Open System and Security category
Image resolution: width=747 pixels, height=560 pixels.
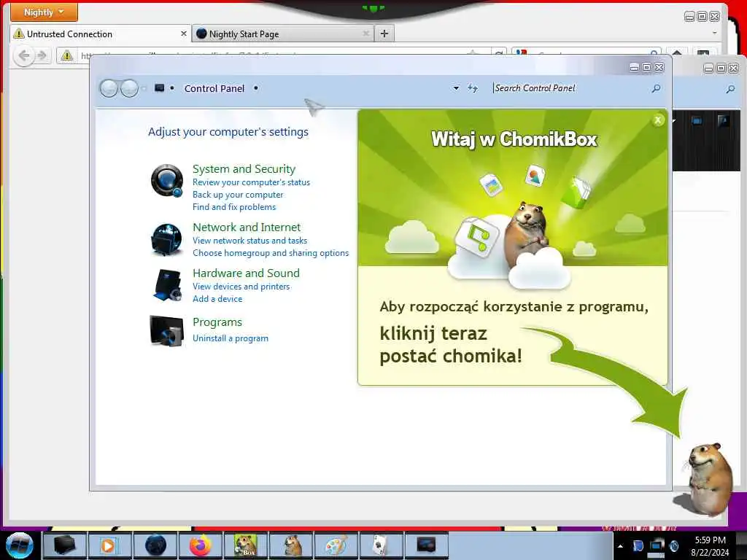(244, 169)
